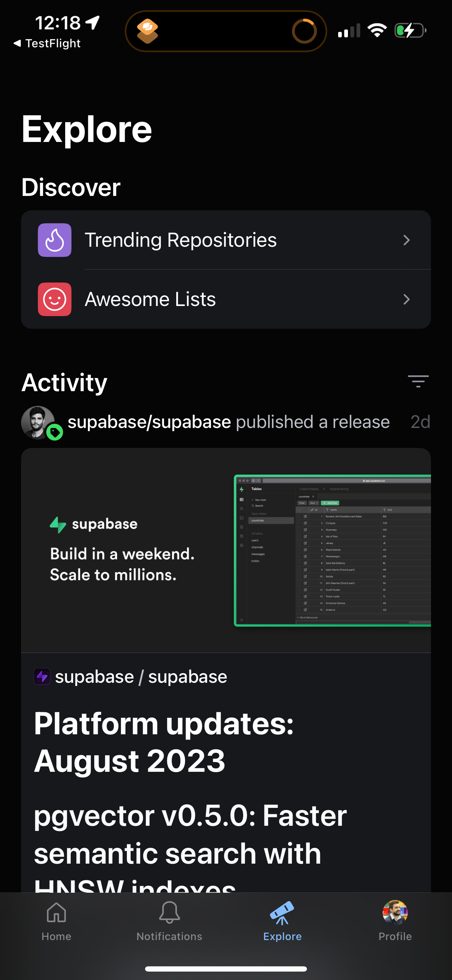Tap the purple flame Trending icon
Viewport: 452px width, 980px height.
(x=54, y=240)
